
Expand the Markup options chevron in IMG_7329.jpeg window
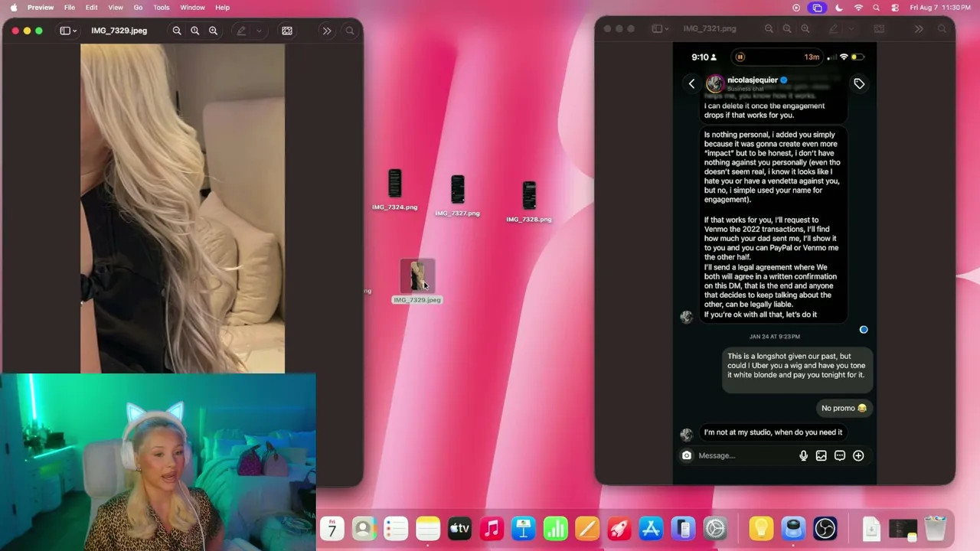pyautogui.click(x=259, y=31)
